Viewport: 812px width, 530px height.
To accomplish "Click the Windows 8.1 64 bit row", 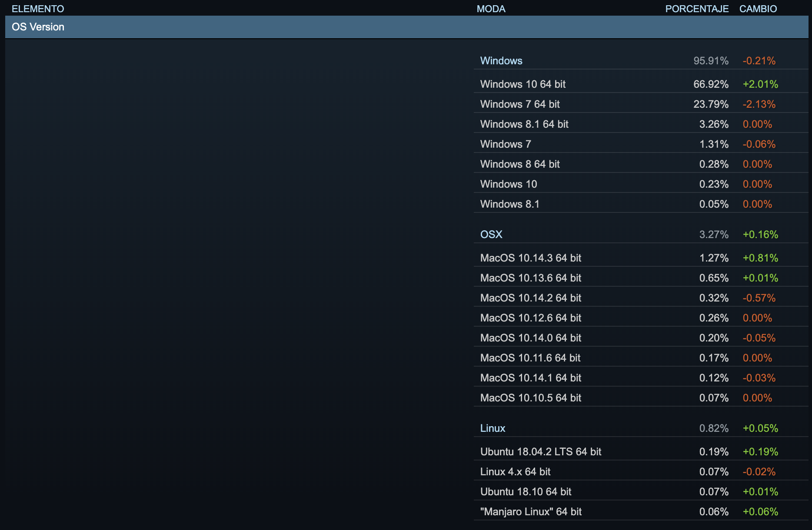I will coord(641,124).
